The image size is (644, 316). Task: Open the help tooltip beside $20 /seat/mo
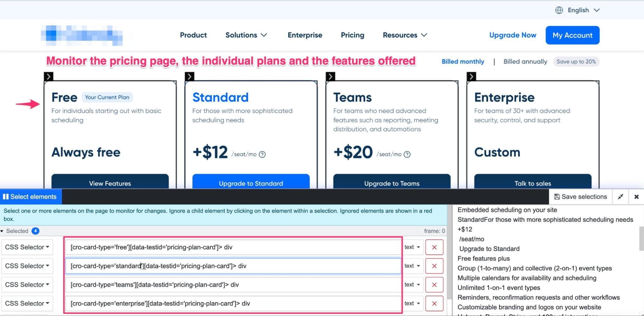click(407, 154)
